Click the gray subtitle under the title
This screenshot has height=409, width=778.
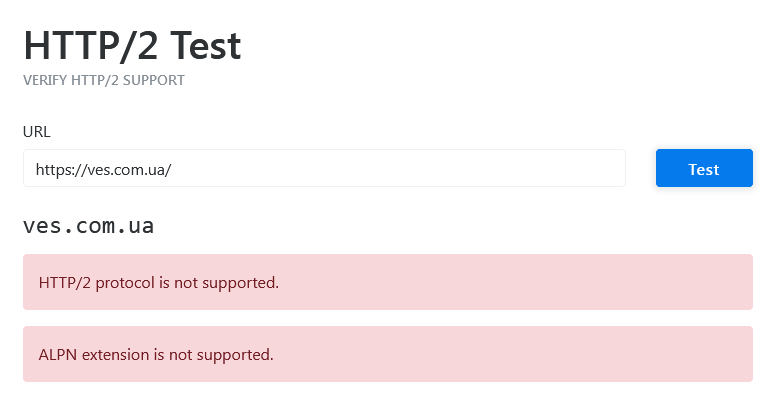(x=104, y=81)
